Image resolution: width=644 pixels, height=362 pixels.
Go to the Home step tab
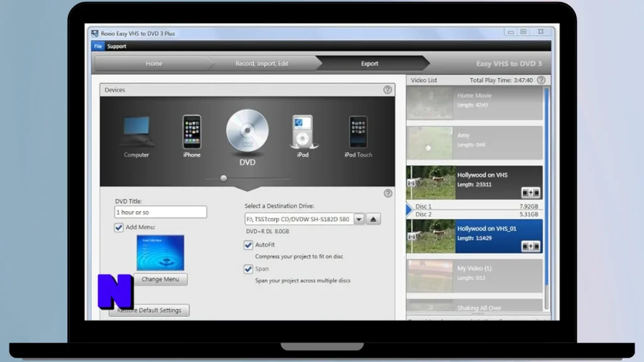coord(153,63)
